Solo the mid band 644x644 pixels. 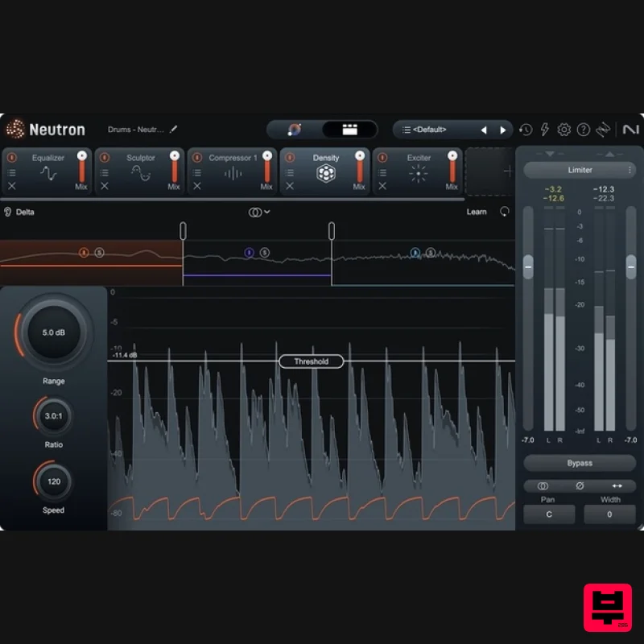pos(265,253)
